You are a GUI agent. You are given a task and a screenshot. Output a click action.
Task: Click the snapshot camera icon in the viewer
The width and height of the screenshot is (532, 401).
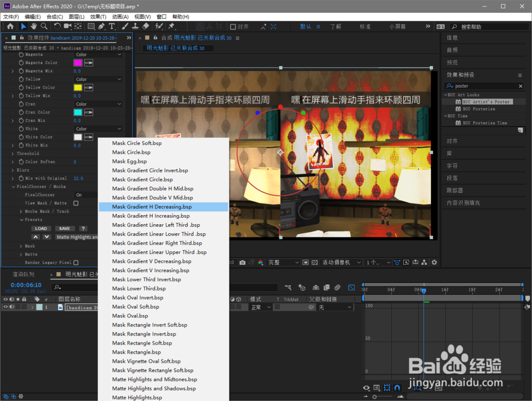242,263
